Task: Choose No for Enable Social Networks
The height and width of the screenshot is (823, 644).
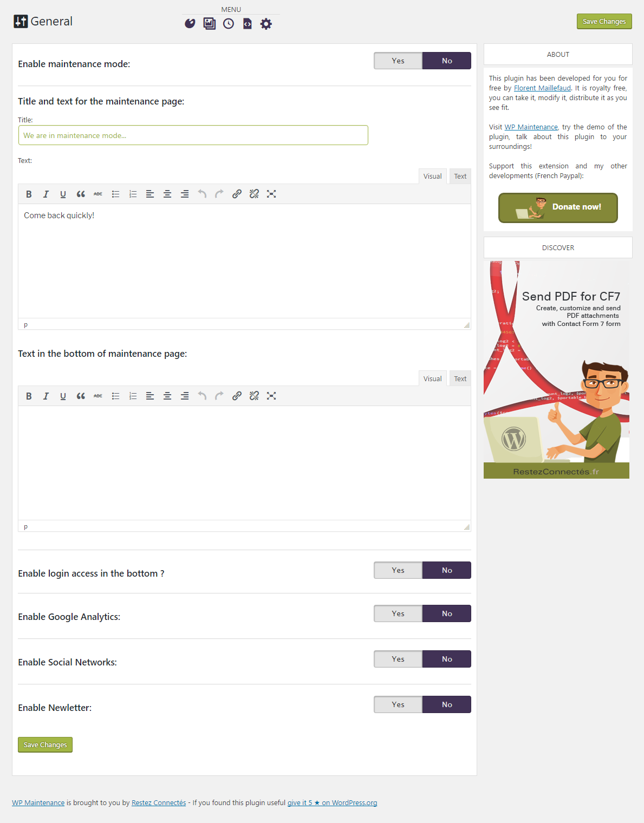Action: (x=447, y=659)
